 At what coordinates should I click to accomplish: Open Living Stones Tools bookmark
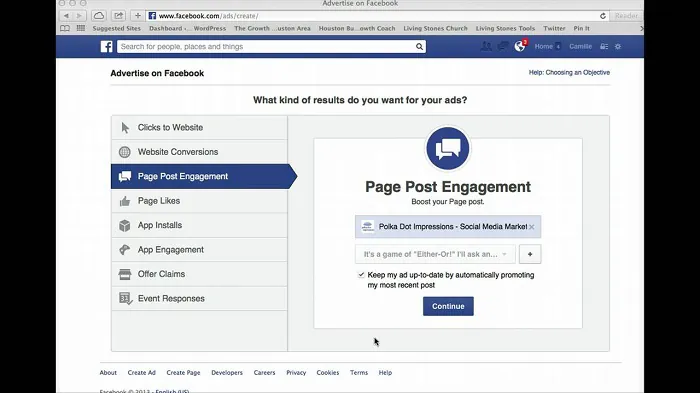(x=505, y=28)
